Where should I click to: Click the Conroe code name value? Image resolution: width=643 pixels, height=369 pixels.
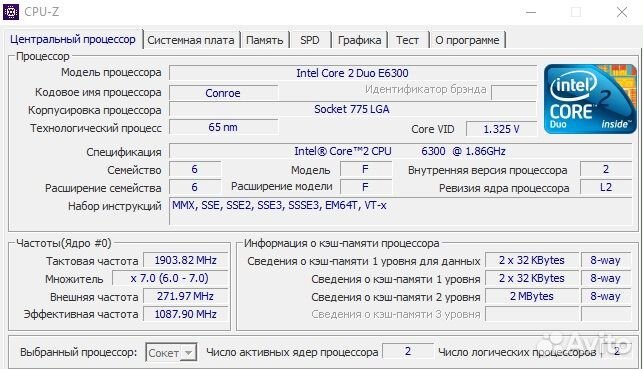tap(223, 93)
